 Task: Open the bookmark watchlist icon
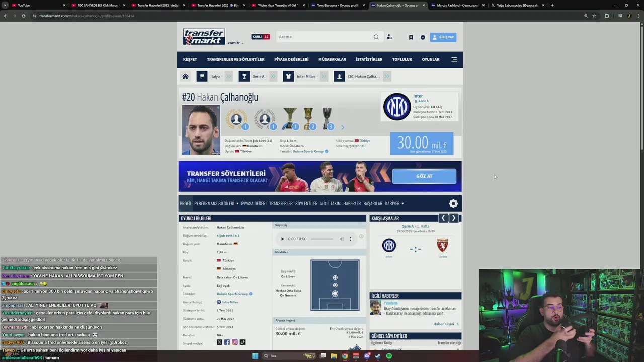point(411,37)
